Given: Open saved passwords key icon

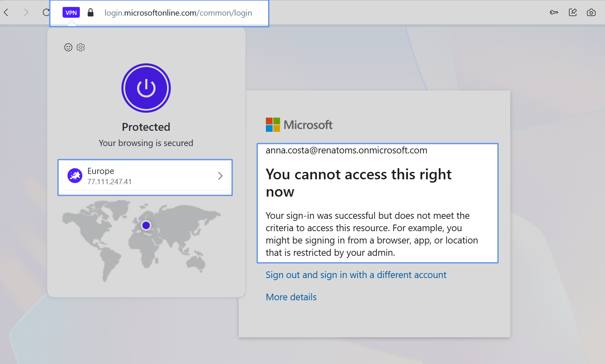Looking at the screenshot, I should (x=554, y=12).
